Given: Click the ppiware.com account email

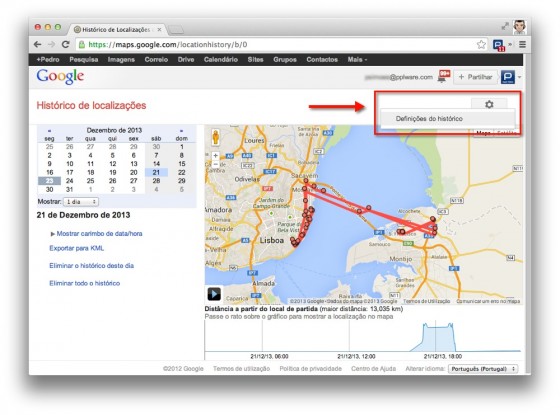Looking at the screenshot, I should click(399, 77).
